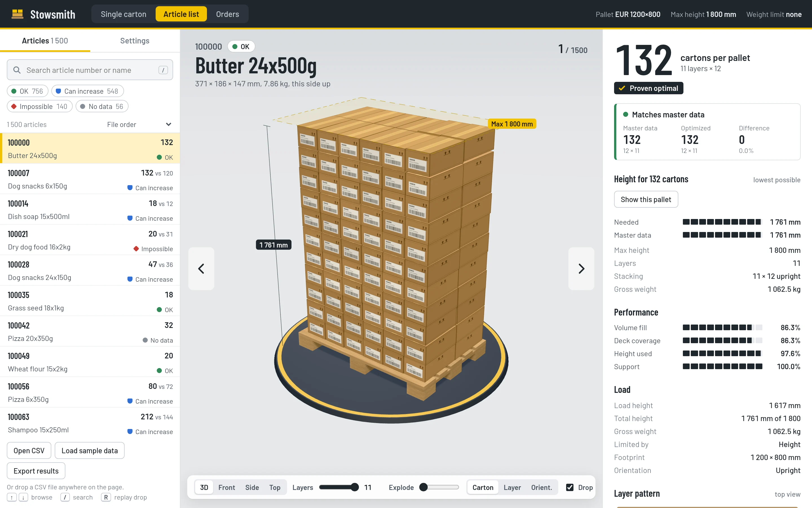Select the Top view mode

[x=275, y=487]
